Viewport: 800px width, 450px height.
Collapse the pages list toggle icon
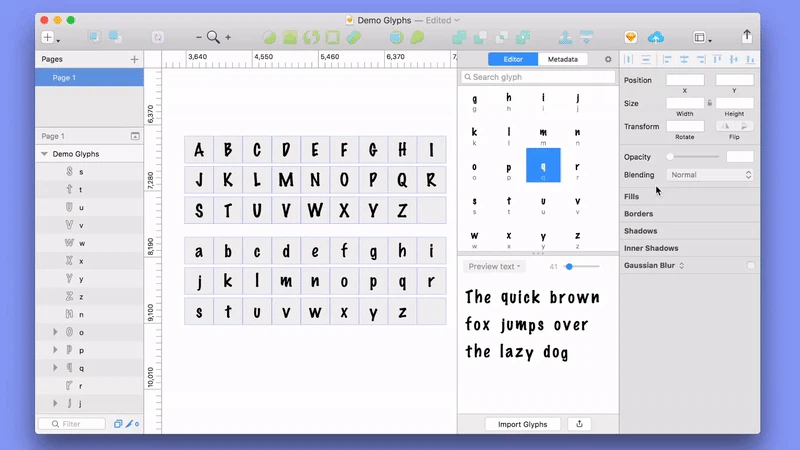tap(135, 136)
